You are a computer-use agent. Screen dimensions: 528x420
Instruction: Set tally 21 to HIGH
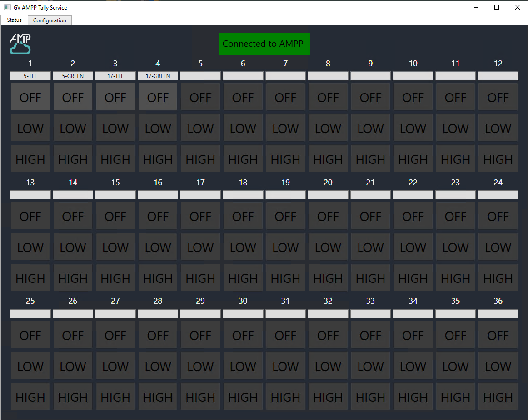(370, 277)
